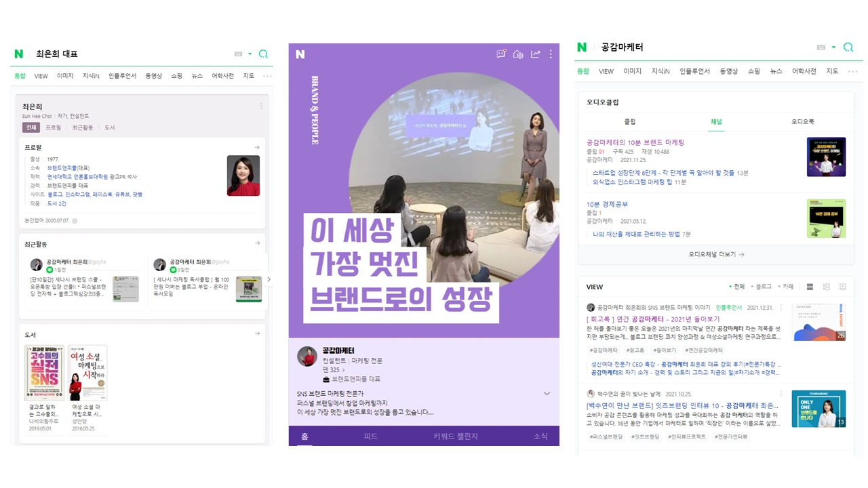Click the statistics chart icon on profile header
Screen dimensions: 868x488
pos(535,54)
